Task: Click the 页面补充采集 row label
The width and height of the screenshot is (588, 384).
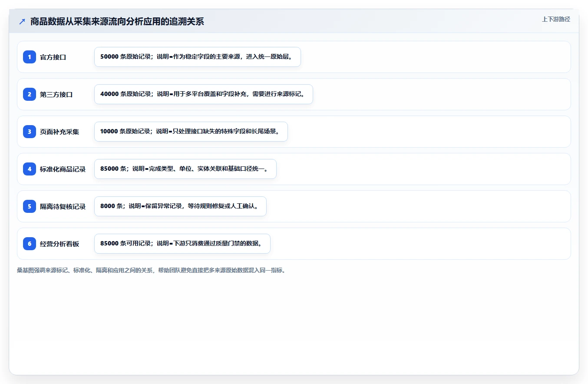Action: (x=59, y=132)
